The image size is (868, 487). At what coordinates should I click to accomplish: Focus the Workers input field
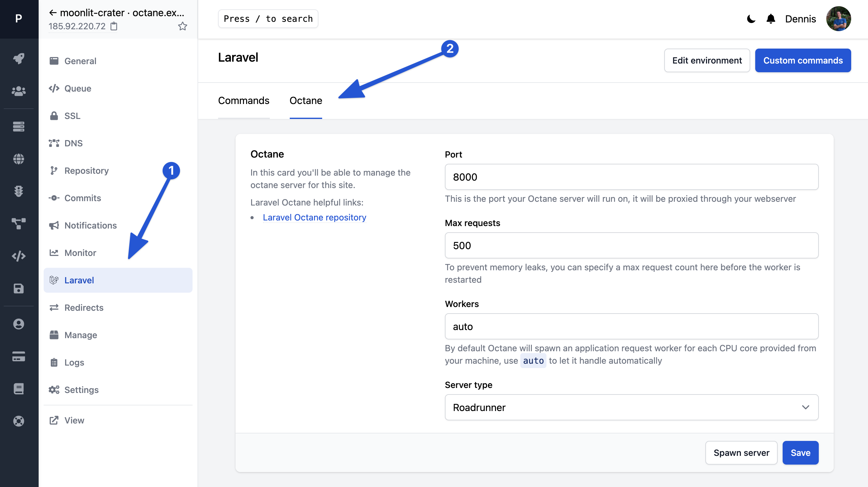pyautogui.click(x=632, y=326)
